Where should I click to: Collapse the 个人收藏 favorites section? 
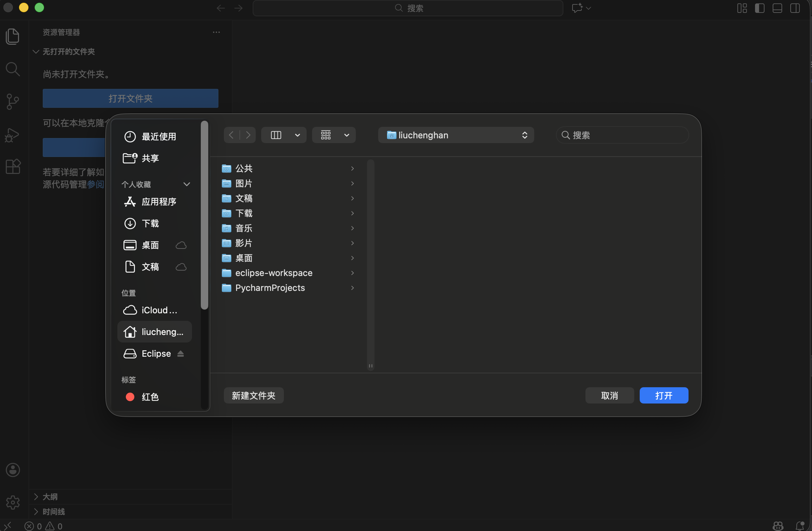tap(187, 184)
